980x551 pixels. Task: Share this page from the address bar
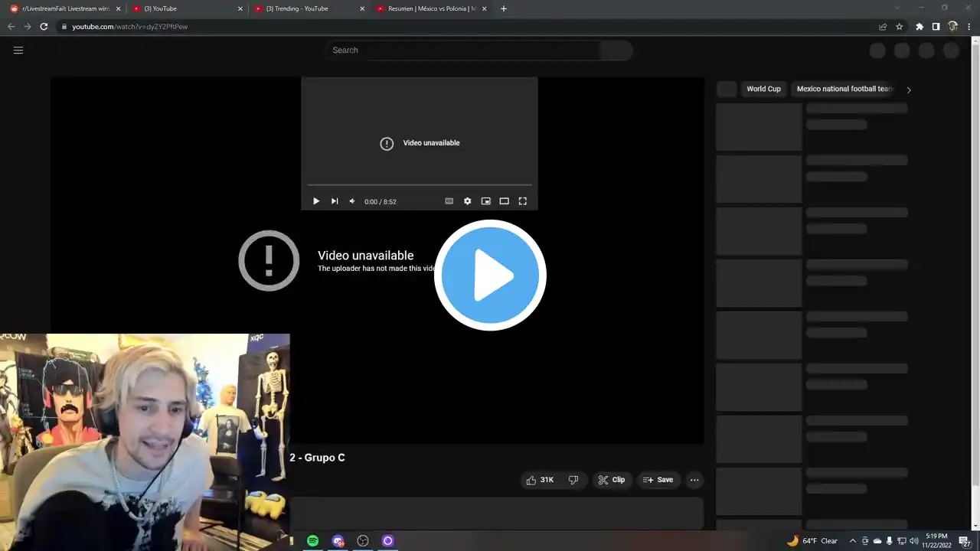(x=883, y=26)
